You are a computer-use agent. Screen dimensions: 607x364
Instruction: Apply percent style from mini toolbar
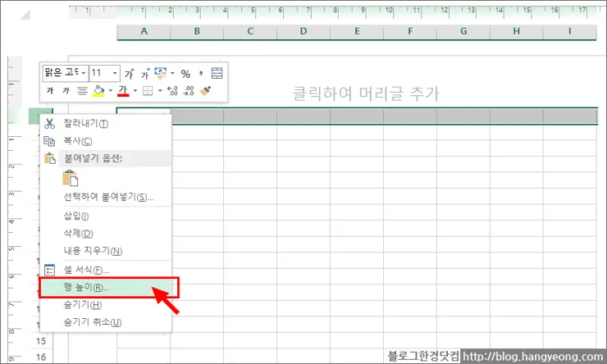(185, 74)
